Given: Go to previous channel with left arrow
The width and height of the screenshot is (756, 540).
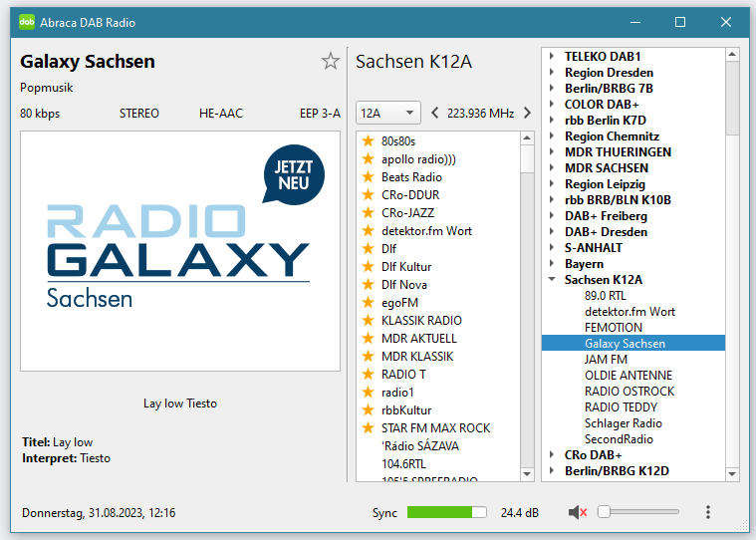Looking at the screenshot, I should [435, 113].
